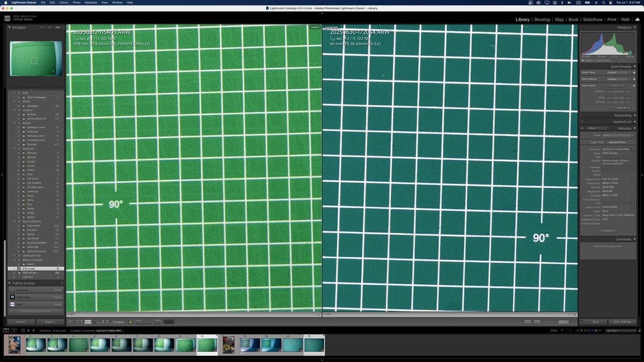Select the Target Photo metadata option
Viewport: 644px width, 362px height.
[597, 142]
